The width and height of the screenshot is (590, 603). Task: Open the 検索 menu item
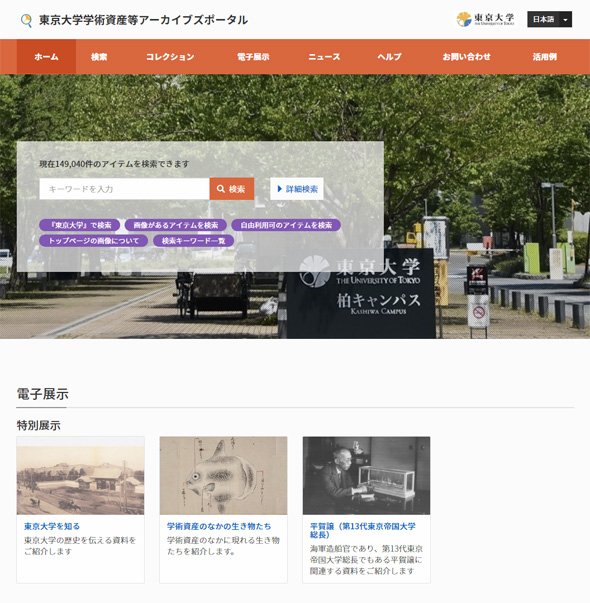[x=99, y=57]
